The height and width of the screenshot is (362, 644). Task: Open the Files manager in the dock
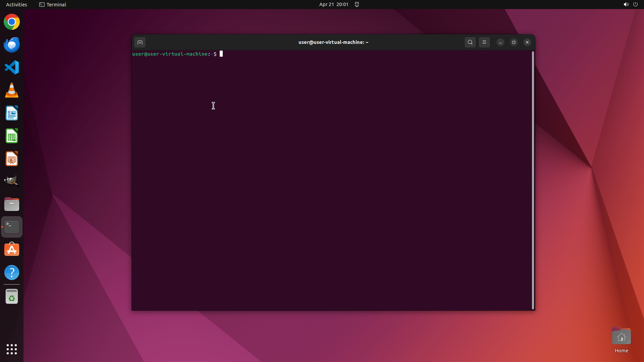pos(12,204)
